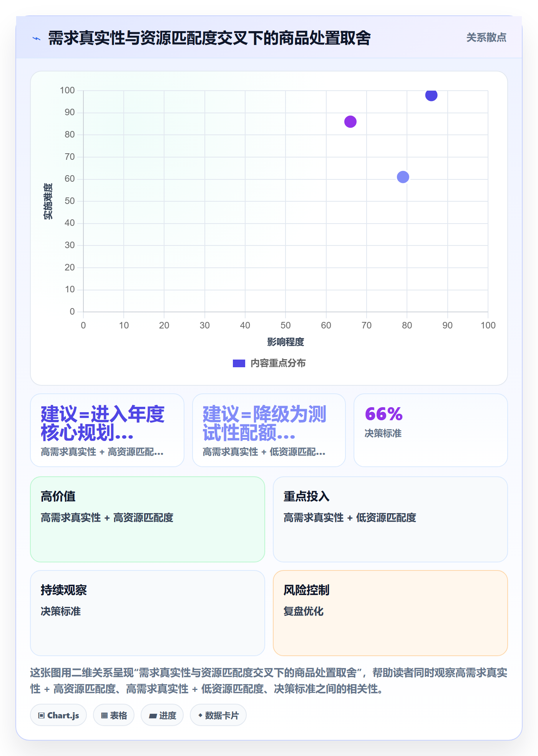Image resolution: width=538 pixels, height=756 pixels.
Task: Click the 影响程度 x-axis title
Action: click(286, 342)
